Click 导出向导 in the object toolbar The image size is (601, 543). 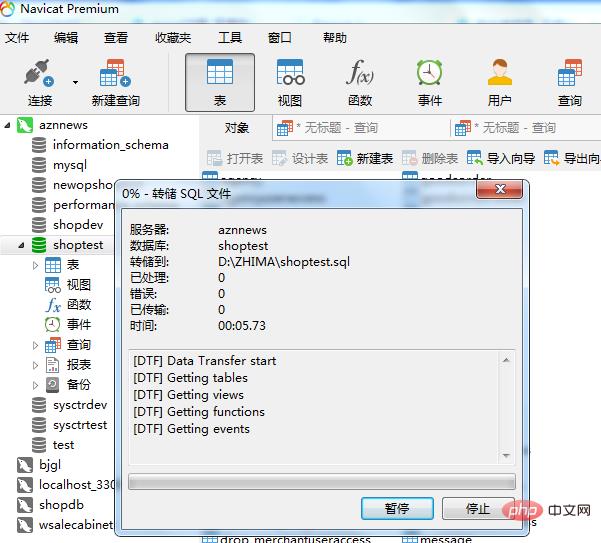(x=572, y=158)
